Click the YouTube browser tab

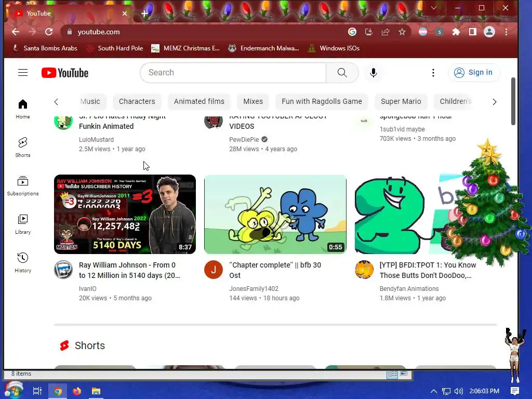click(x=70, y=14)
